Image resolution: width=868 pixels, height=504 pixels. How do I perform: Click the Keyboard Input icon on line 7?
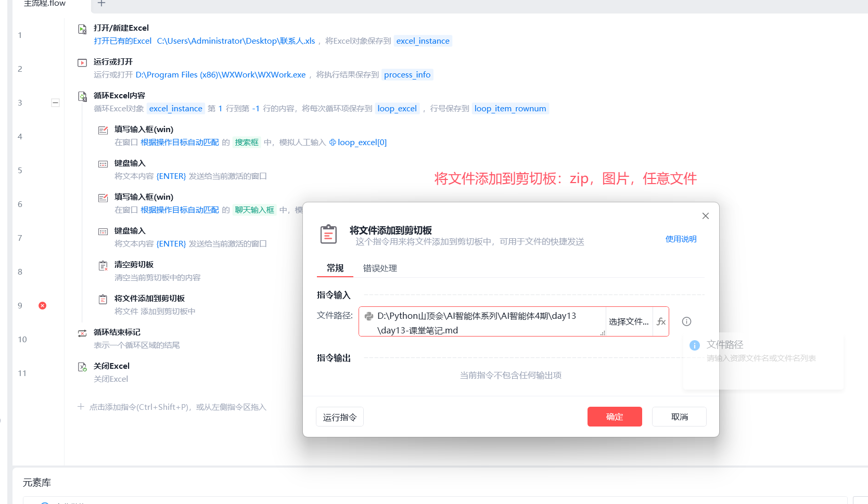[x=103, y=232]
